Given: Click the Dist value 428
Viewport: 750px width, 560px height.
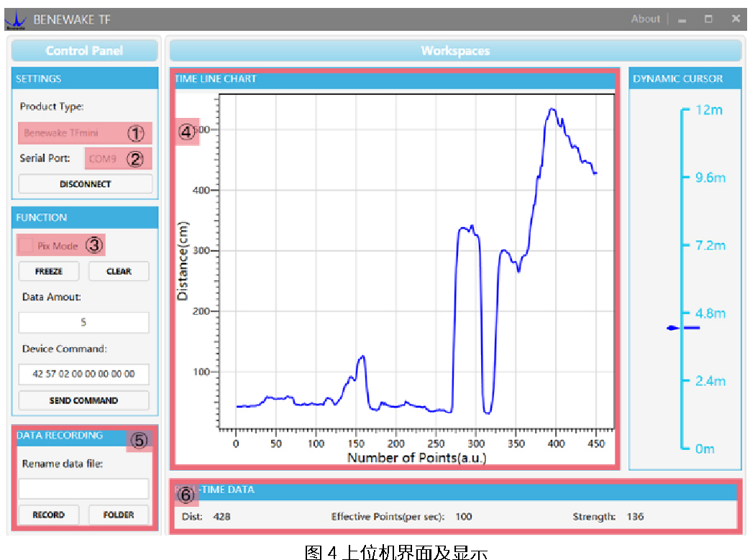Looking at the screenshot, I should click(222, 516).
